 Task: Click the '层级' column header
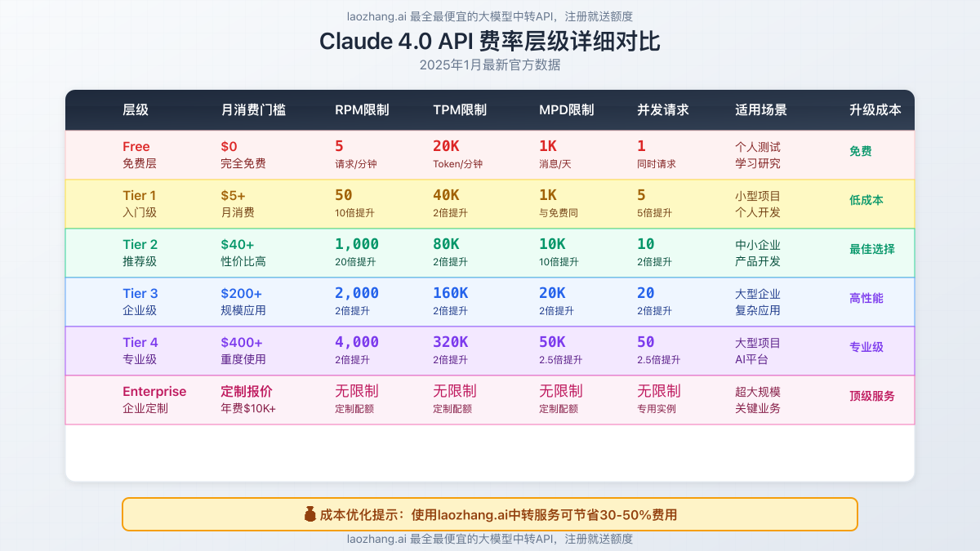point(136,110)
